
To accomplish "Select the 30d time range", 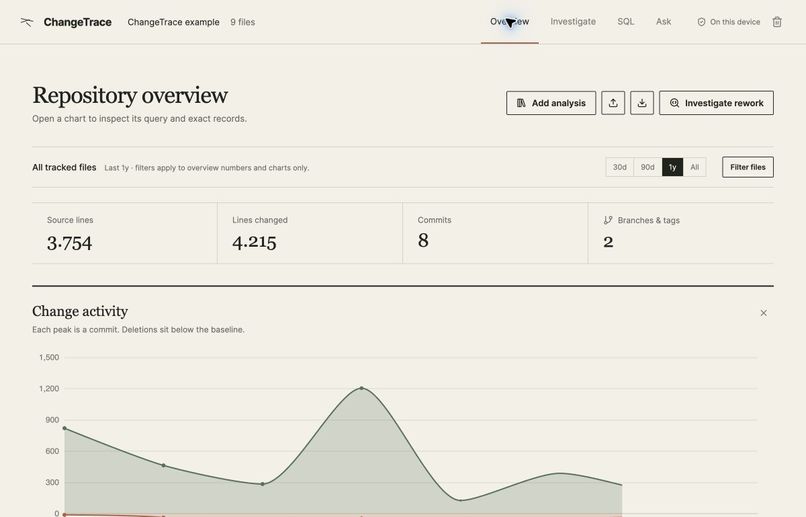I will (619, 167).
